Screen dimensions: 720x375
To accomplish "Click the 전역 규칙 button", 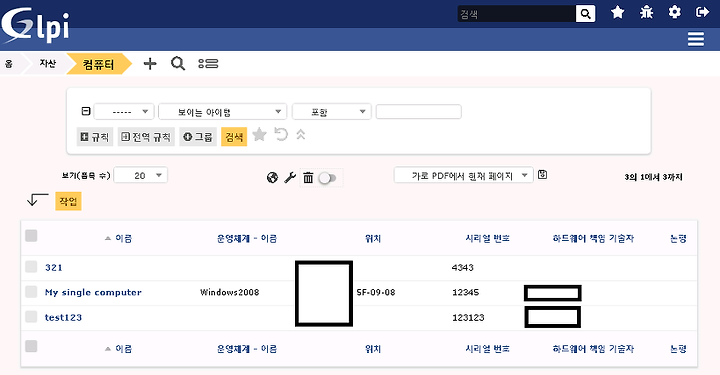I will pyautogui.click(x=146, y=137).
